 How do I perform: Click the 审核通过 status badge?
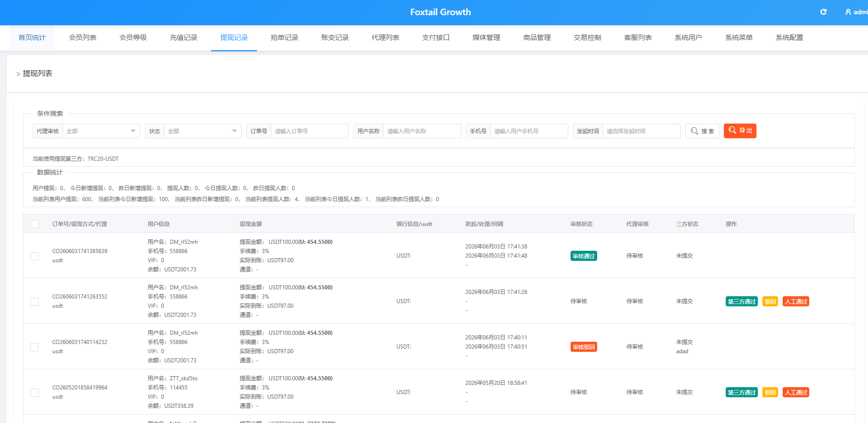coord(584,256)
